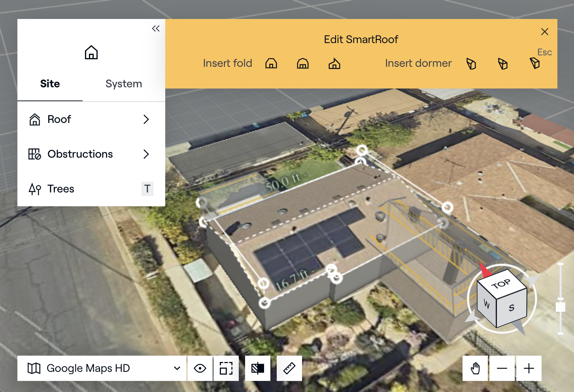Select the Site tab
Image resolution: width=574 pixels, height=392 pixels.
49,83
